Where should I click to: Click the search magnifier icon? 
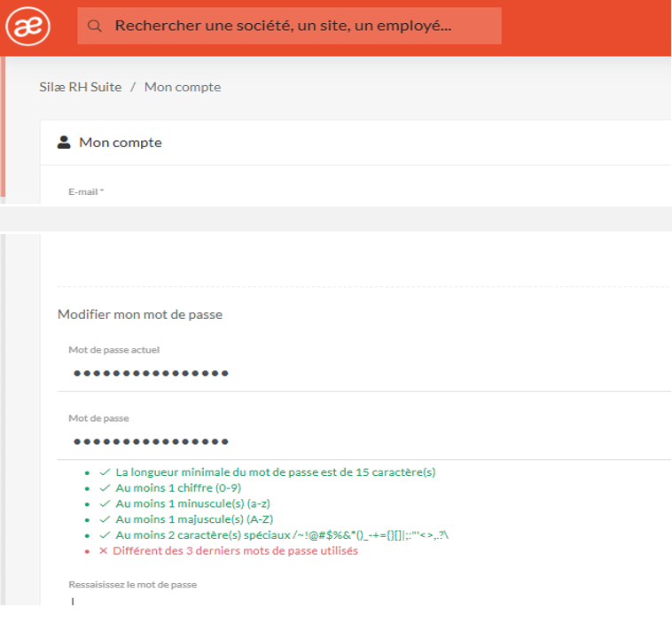click(95, 27)
